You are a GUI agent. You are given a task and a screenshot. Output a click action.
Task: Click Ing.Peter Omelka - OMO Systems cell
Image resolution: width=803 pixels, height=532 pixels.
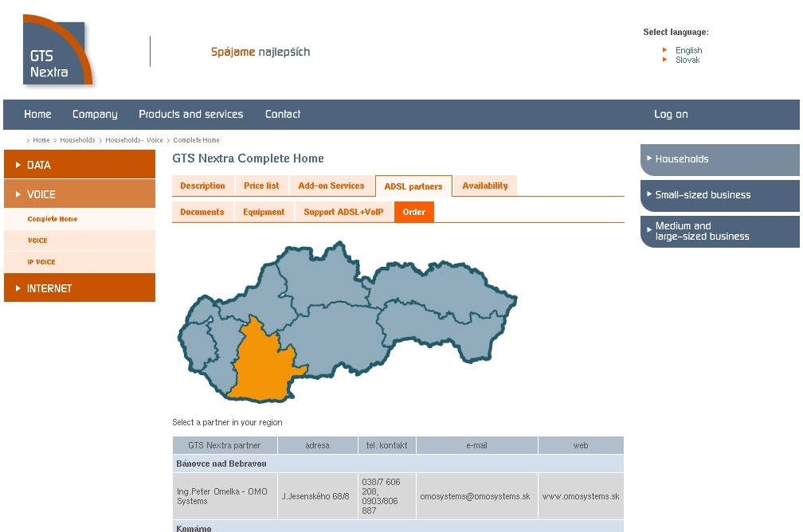tap(225, 496)
